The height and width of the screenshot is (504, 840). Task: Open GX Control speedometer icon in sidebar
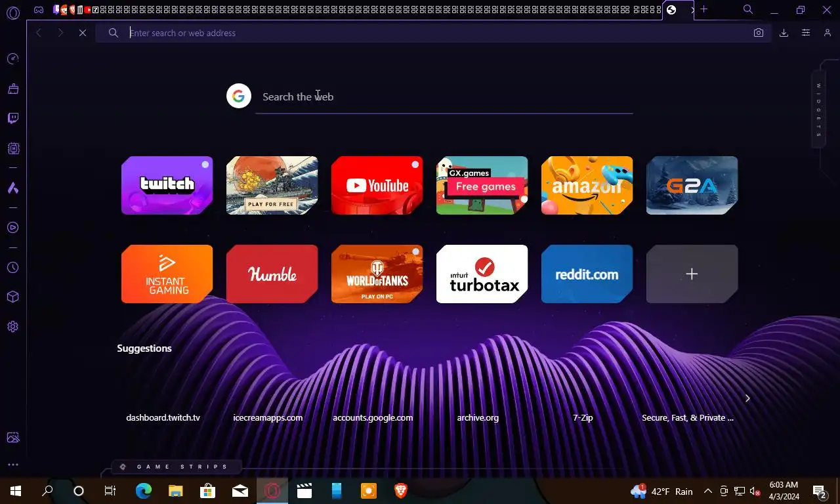tap(12, 59)
